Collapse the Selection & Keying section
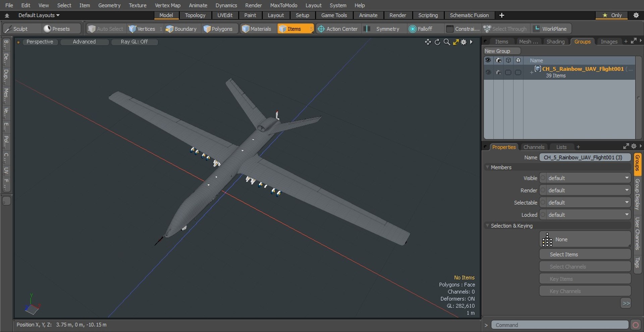 coord(487,226)
